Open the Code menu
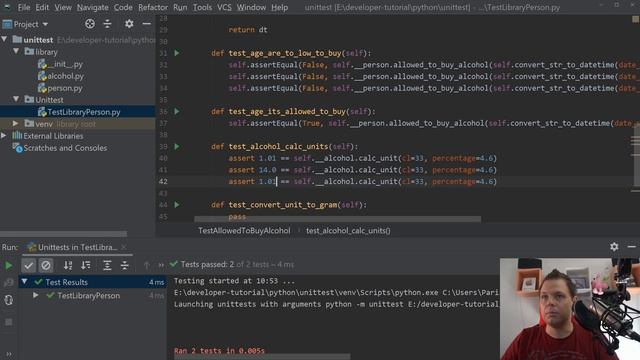Viewport: 640px width, 360px height. click(123, 7)
